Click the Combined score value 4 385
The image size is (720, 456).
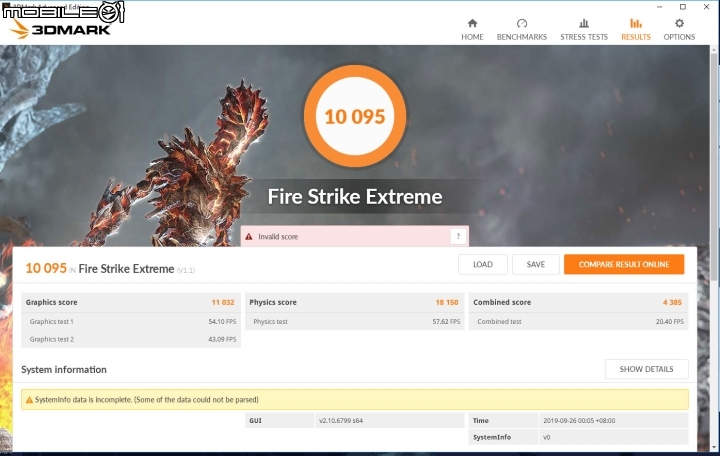coord(672,302)
